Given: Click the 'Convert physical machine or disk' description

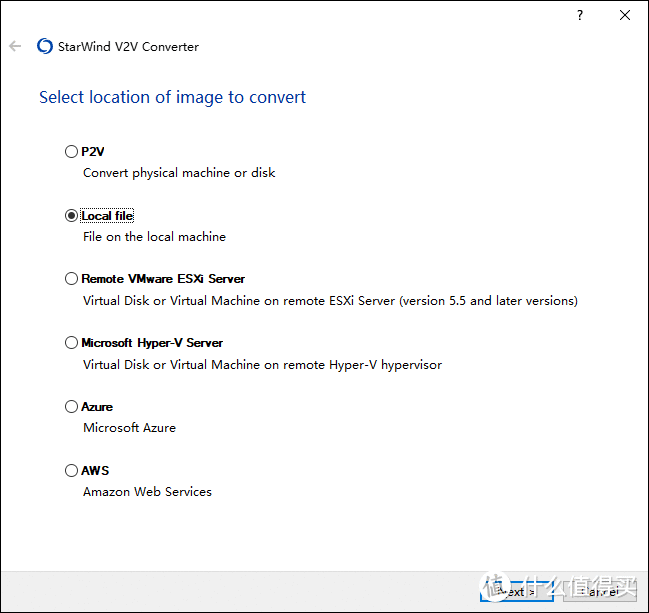Looking at the screenshot, I should [x=179, y=173].
